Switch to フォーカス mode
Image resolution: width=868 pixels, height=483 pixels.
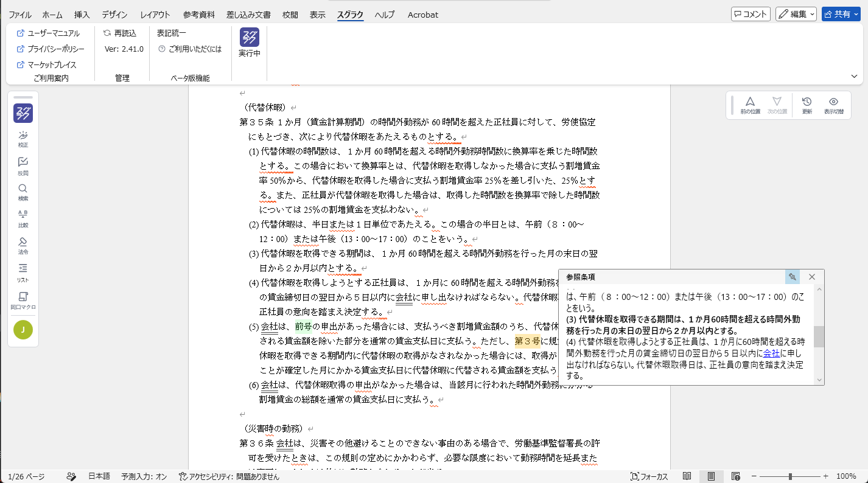pyautogui.click(x=649, y=476)
